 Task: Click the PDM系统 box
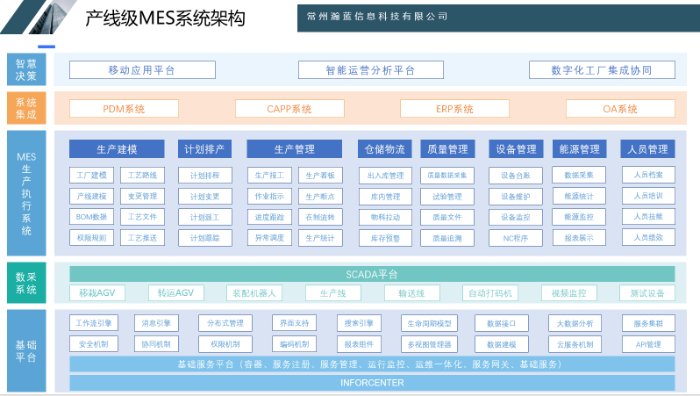tap(124, 108)
